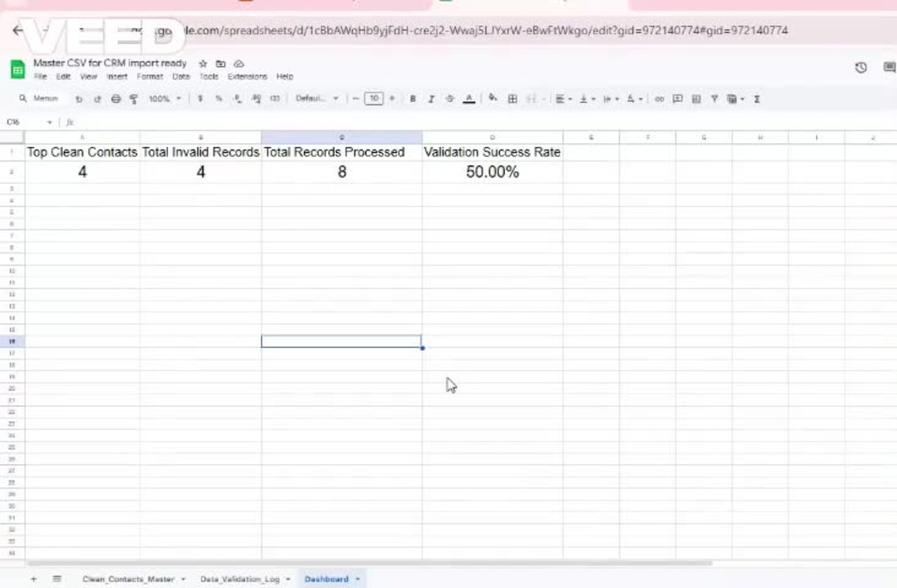Image resolution: width=897 pixels, height=588 pixels.
Task: Show the all sheets list
Action: pos(57,579)
